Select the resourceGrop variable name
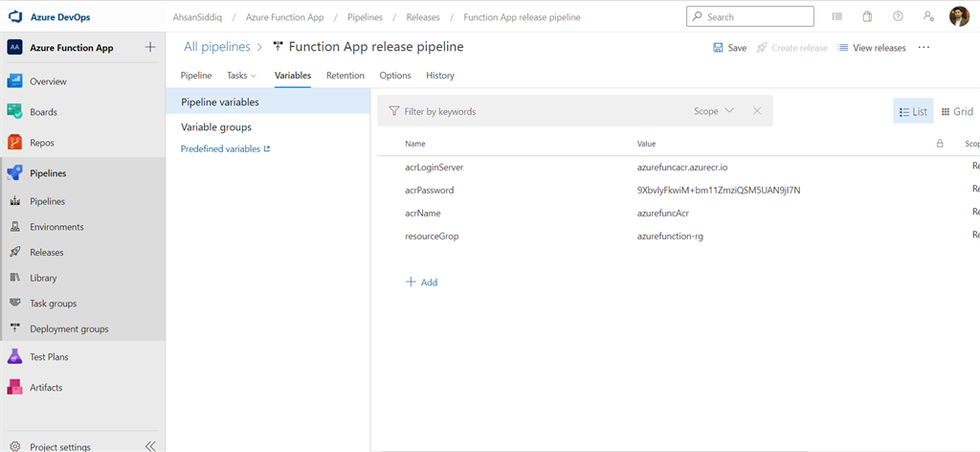Viewport: 980px width, 452px height. click(x=432, y=237)
